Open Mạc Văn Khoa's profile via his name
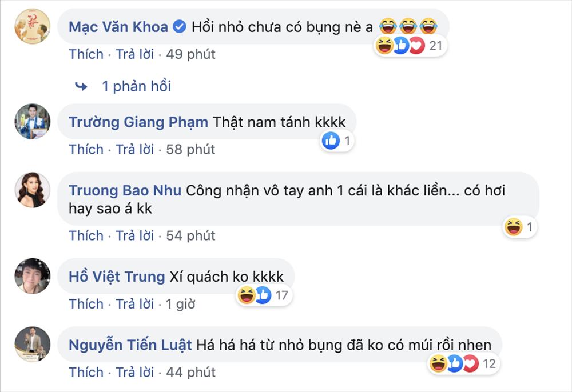This screenshot has width=572, height=392. [119, 25]
